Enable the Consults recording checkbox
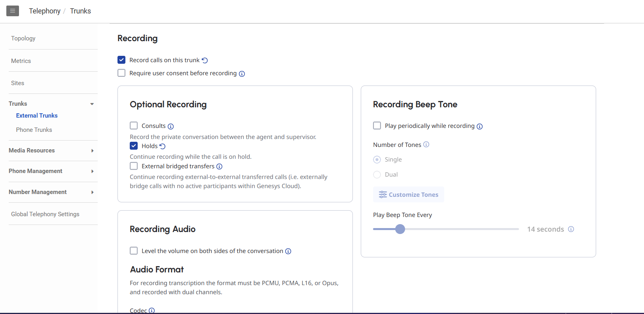The image size is (644, 314). (134, 126)
